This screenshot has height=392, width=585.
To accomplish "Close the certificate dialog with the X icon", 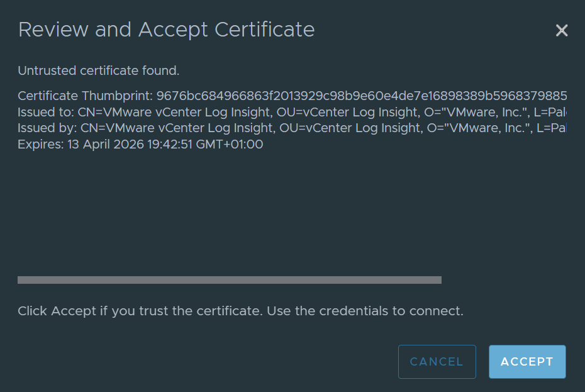I will point(562,30).
